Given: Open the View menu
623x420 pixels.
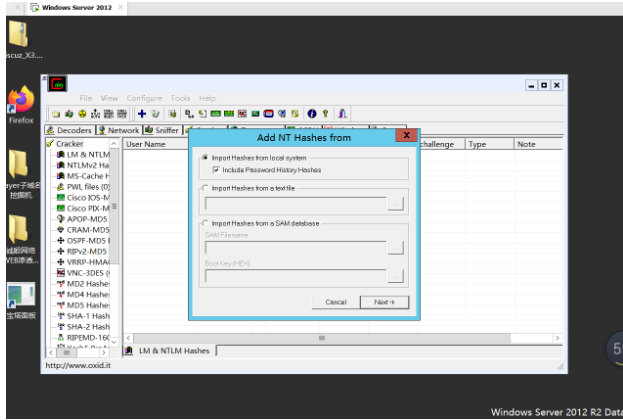Looking at the screenshot, I should 109,98.
